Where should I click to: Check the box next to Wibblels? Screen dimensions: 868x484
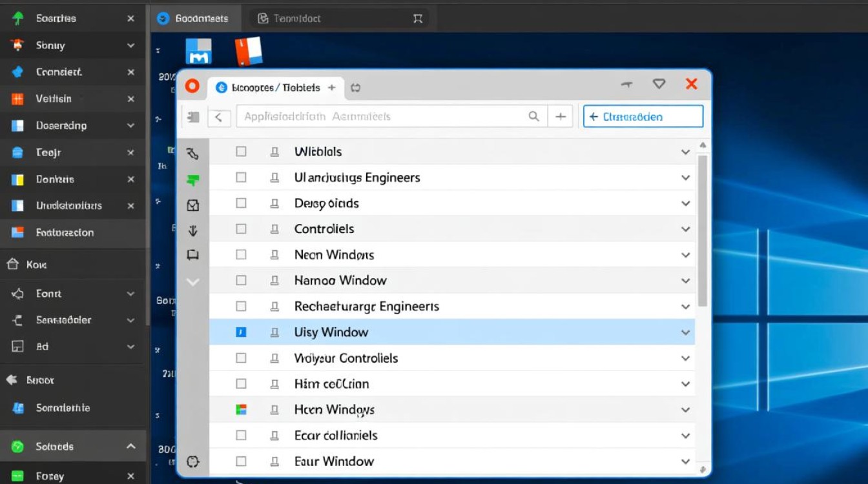(241, 152)
